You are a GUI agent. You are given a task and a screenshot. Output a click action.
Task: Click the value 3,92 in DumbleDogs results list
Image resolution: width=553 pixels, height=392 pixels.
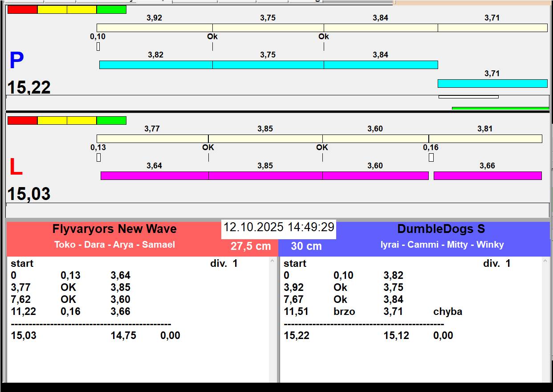click(294, 287)
